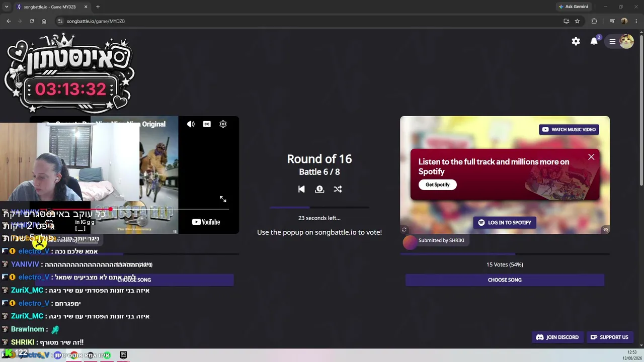Viewport: 644px width, 362px height.
Task: Go back in browser history
Action: [9, 21]
